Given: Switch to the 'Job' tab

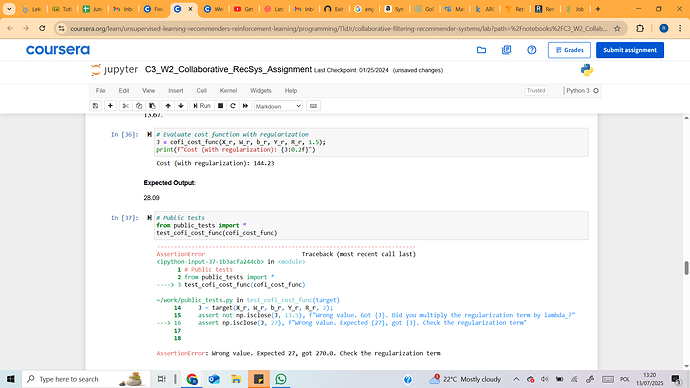Looking at the screenshot, I should coord(576,9).
